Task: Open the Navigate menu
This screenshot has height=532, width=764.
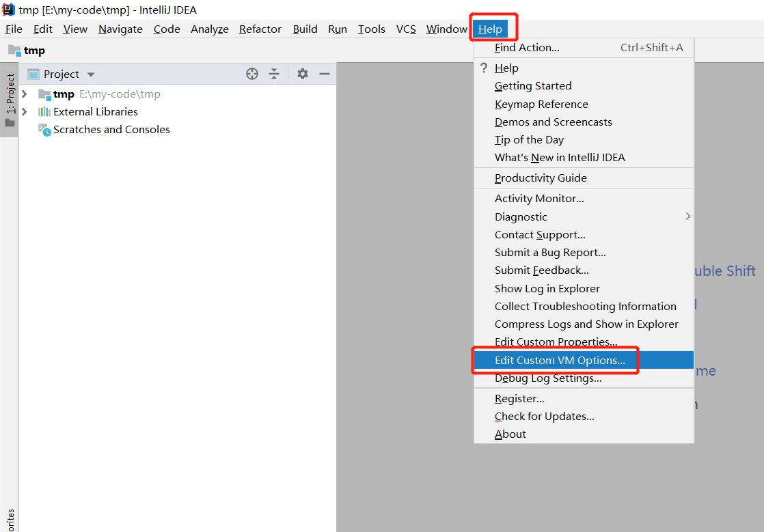Action: pyautogui.click(x=120, y=29)
